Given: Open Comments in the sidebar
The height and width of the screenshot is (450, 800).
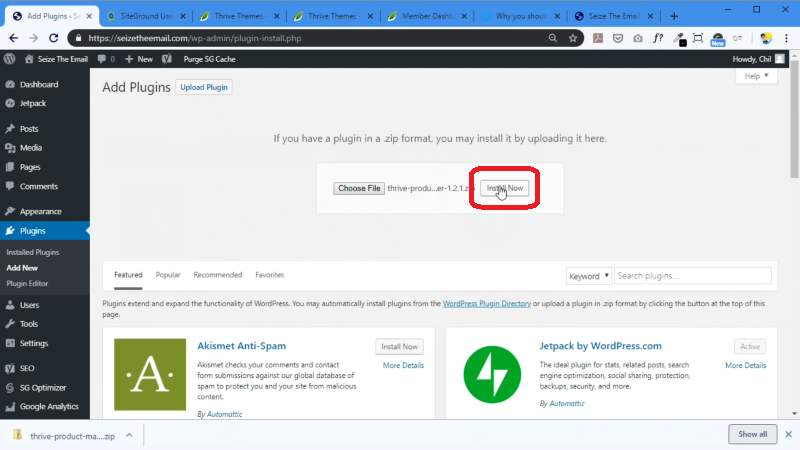Looking at the screenshot, I should point(38,187).
